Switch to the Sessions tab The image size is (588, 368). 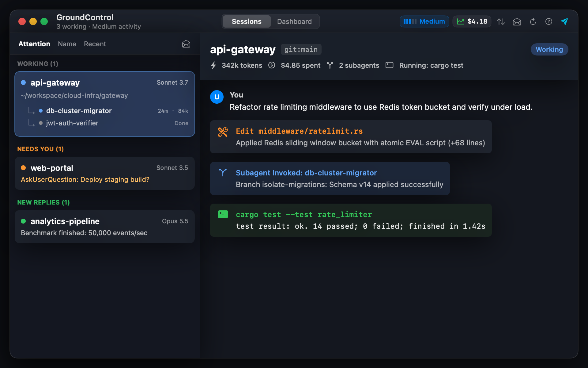tap(247, 21)
